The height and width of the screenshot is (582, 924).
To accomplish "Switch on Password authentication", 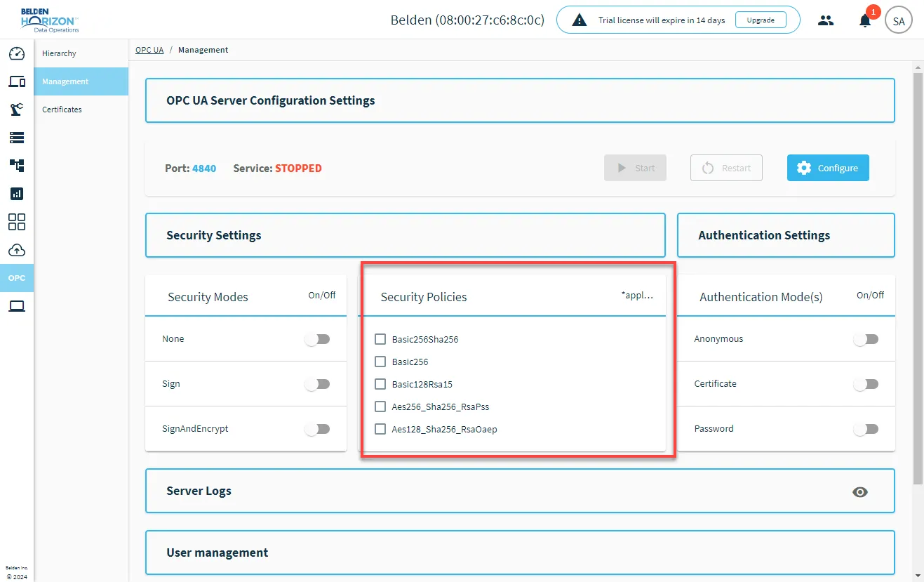I will point(866,429).
